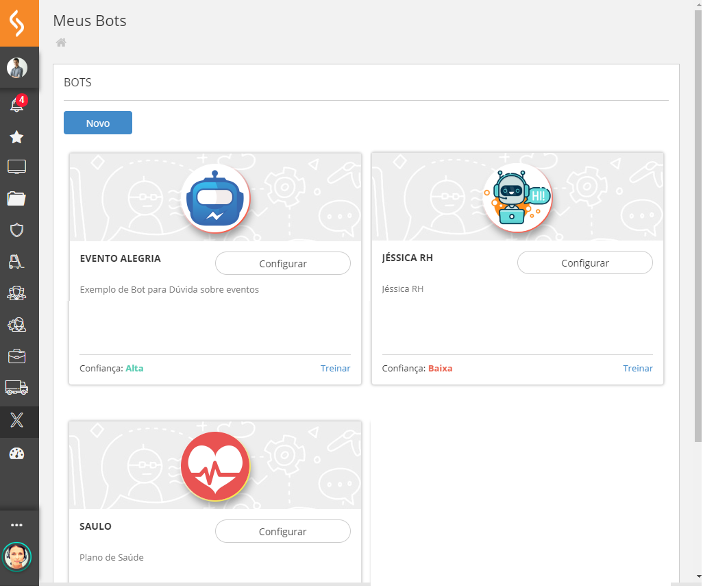Image resolution: width=703 pixels, height=588 pixels.
Task: Open the user profile avatar at sidebar top
Action: [x=17, y=68]
